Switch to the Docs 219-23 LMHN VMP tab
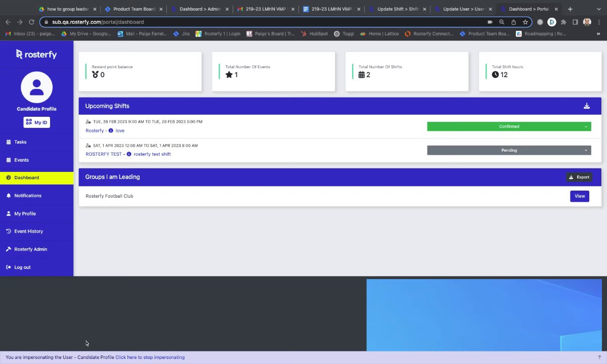The height and width of the screenshot is (364, 607). point(331,9)
